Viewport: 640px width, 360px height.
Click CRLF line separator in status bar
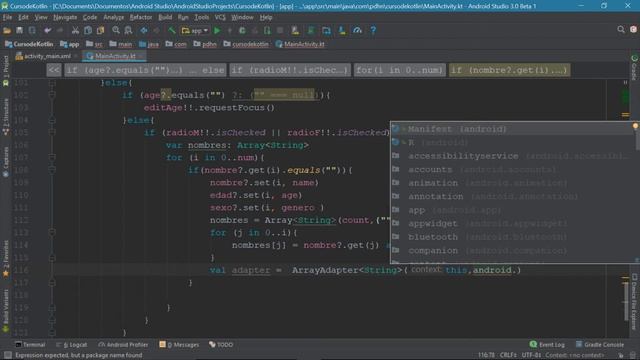point(508,356)
